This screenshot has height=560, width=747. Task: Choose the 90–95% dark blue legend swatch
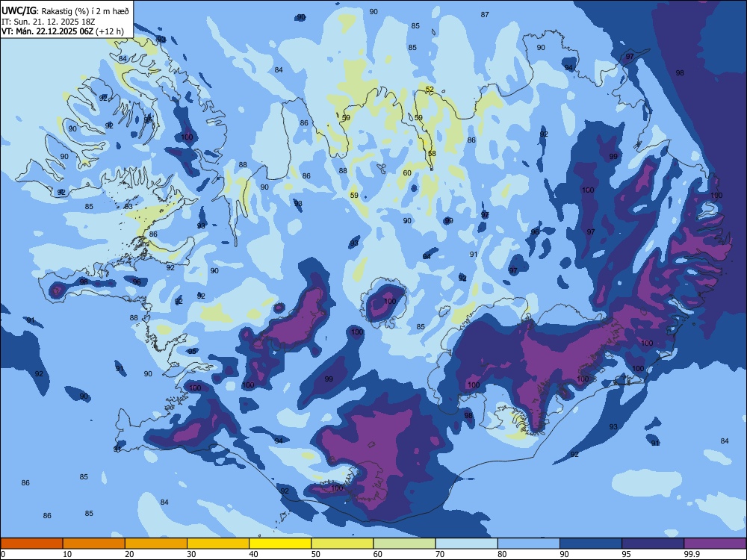(591, 544)
